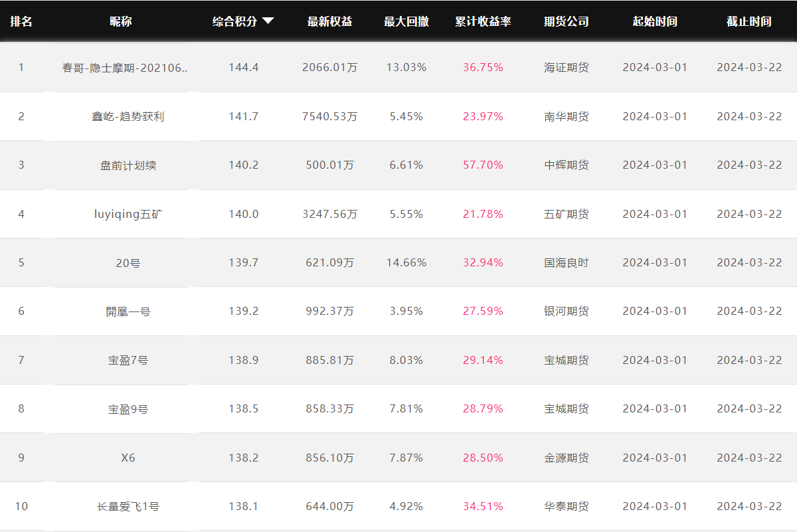Viewport: 797px width, 532px height.
Task: Select drawdown value 14.66%
Action: [406, 262]
